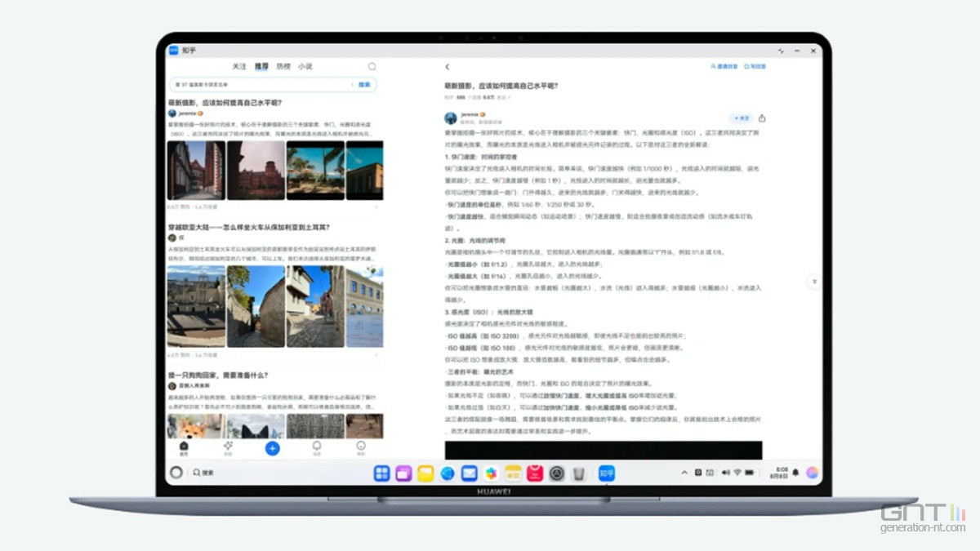Open the 关注 tab in Zhihu
The height and width of the screenshot is (551, 980).
[238, 66]
